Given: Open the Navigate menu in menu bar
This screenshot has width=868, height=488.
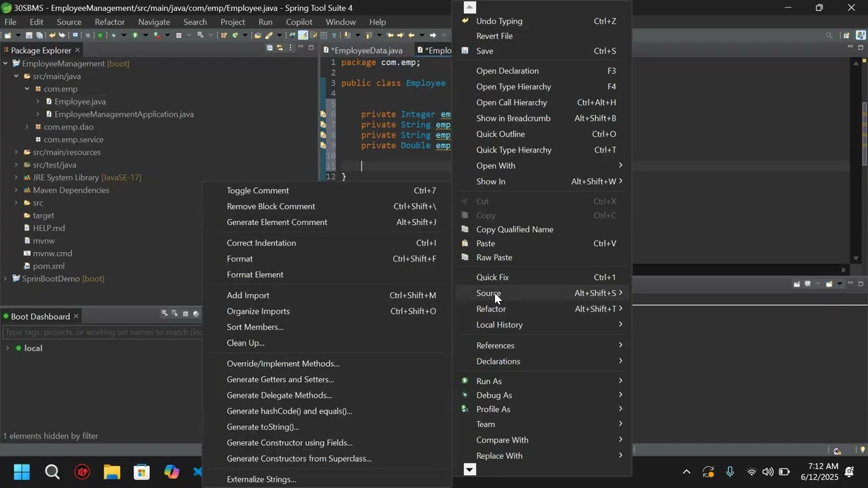Looking at the screenshot, I should point(154,22).
